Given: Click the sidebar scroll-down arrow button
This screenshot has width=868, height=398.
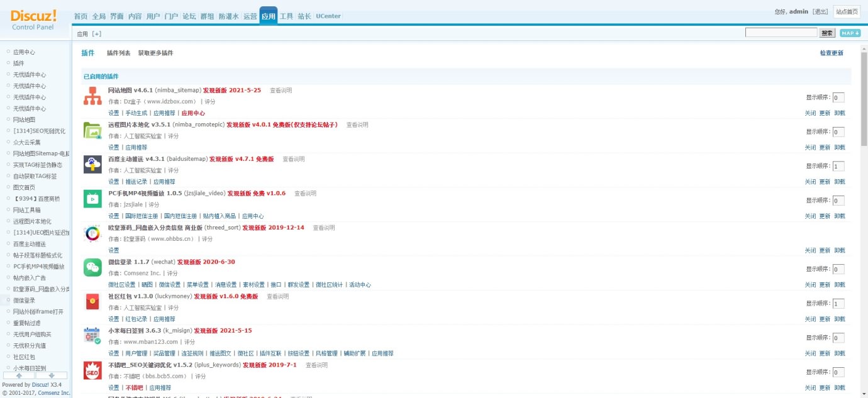Looking at the screenshot, I should (x=52, y=375).
